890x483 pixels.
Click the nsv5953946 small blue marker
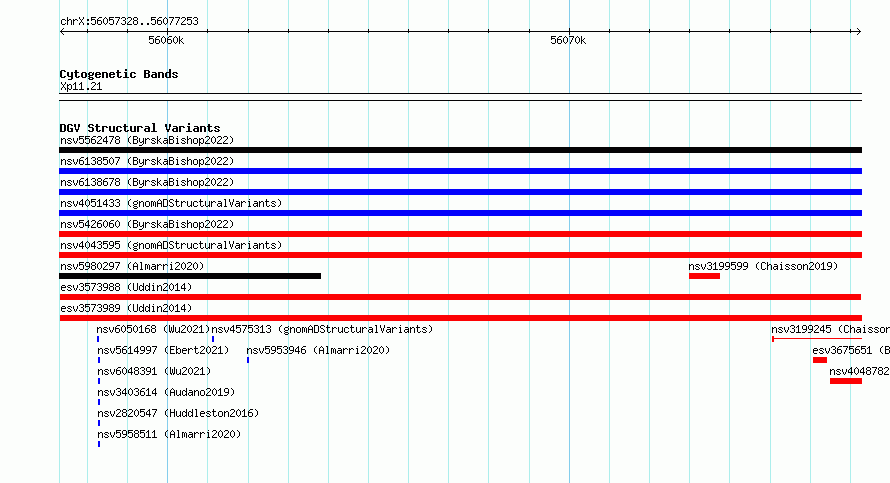(x=247, y=360)
